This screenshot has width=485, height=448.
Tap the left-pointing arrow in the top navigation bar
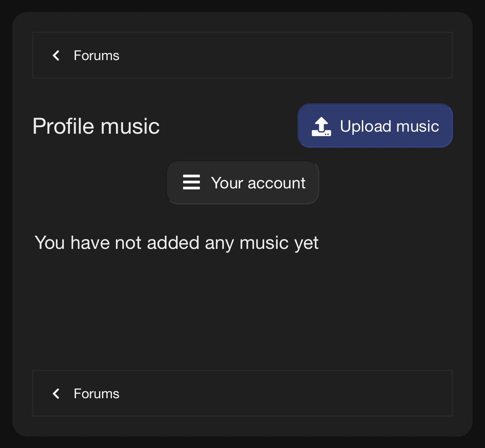tap(56, 55)
